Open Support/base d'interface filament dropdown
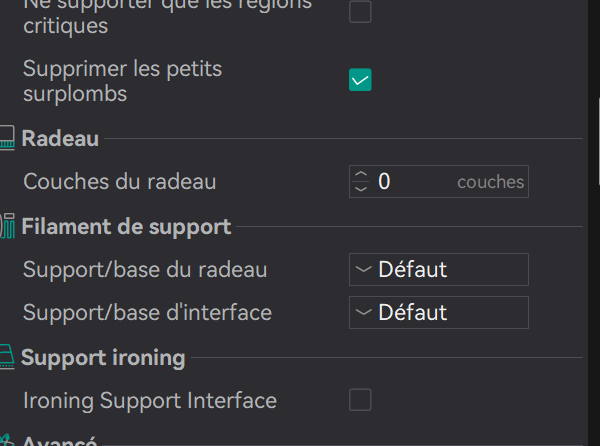The image size is (600, 446). click(438, 312)
